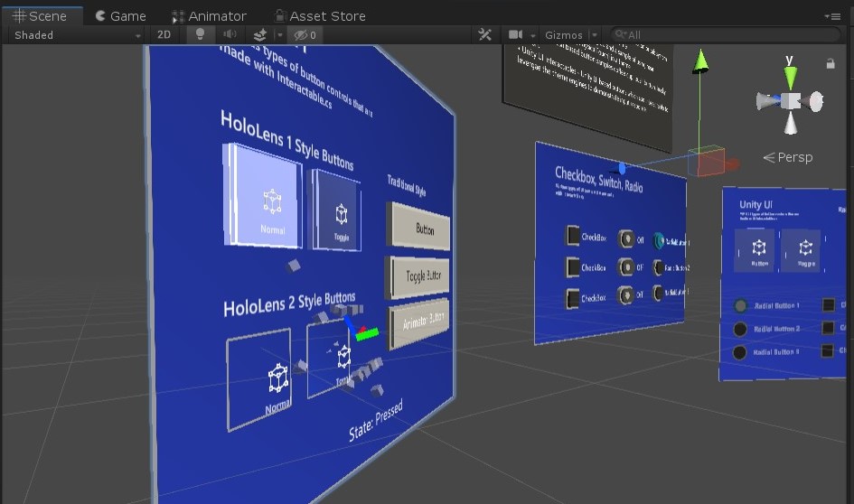Toggle scene audio with the speaker icon
The image size is (854, 504).
point(230,35)
